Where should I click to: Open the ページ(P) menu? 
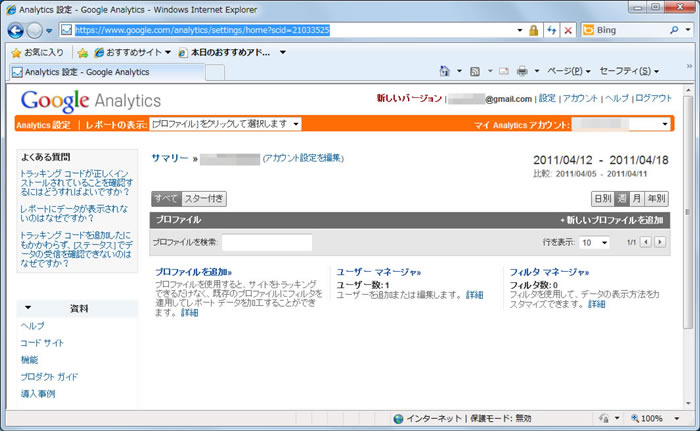pyautogui.click(x=569, y=71)
